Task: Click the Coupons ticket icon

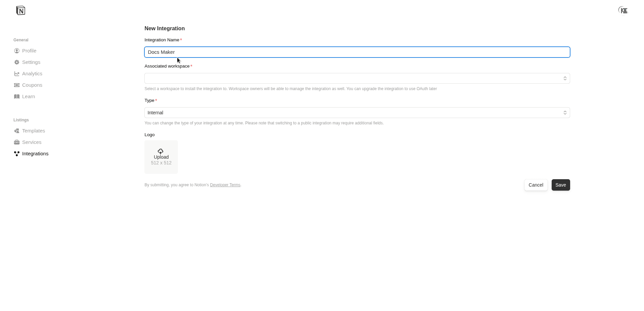Action: point(17,85)
